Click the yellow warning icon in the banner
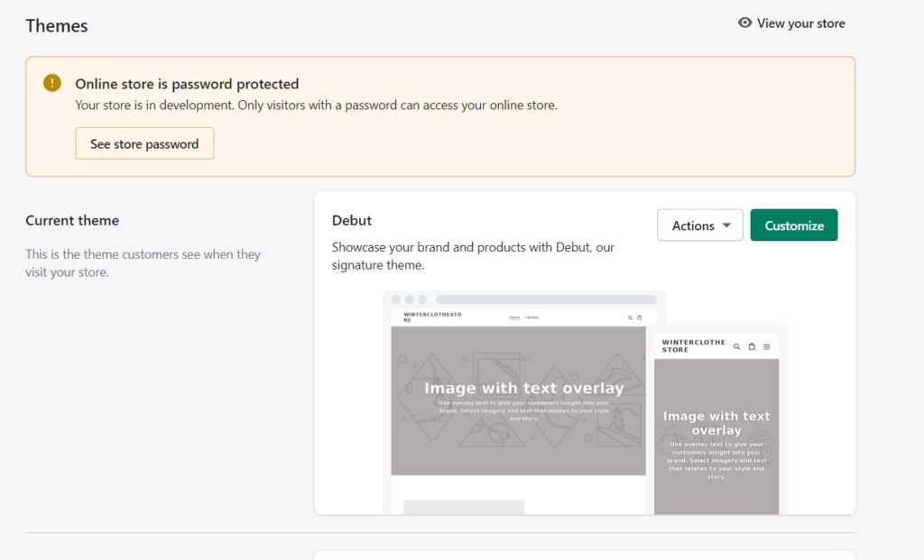 [x=51, y=83]
